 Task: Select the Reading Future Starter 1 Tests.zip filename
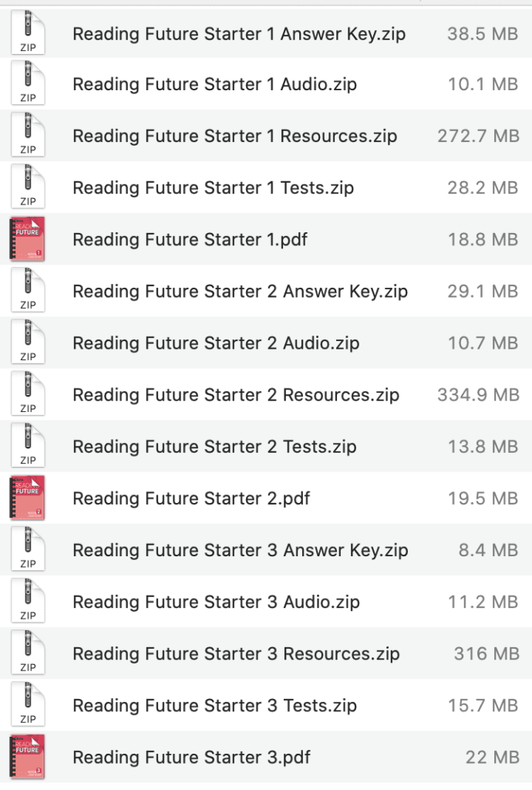[x=213, y=187]
